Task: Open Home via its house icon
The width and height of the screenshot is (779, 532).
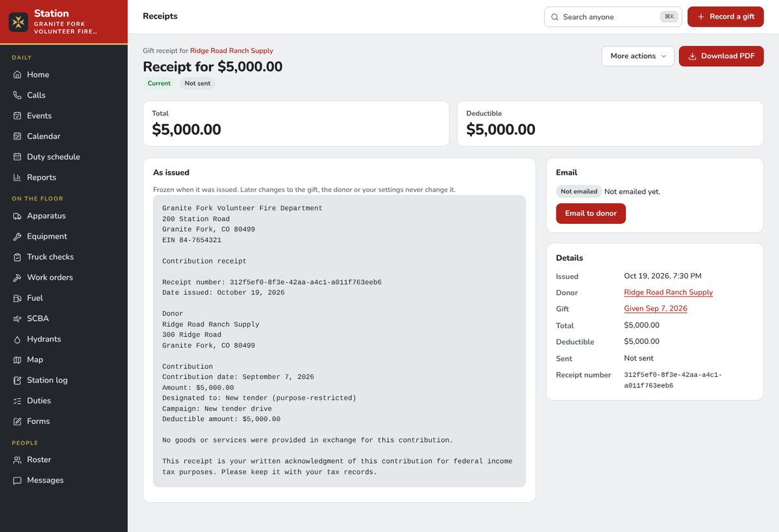Action: coord(18,75)
